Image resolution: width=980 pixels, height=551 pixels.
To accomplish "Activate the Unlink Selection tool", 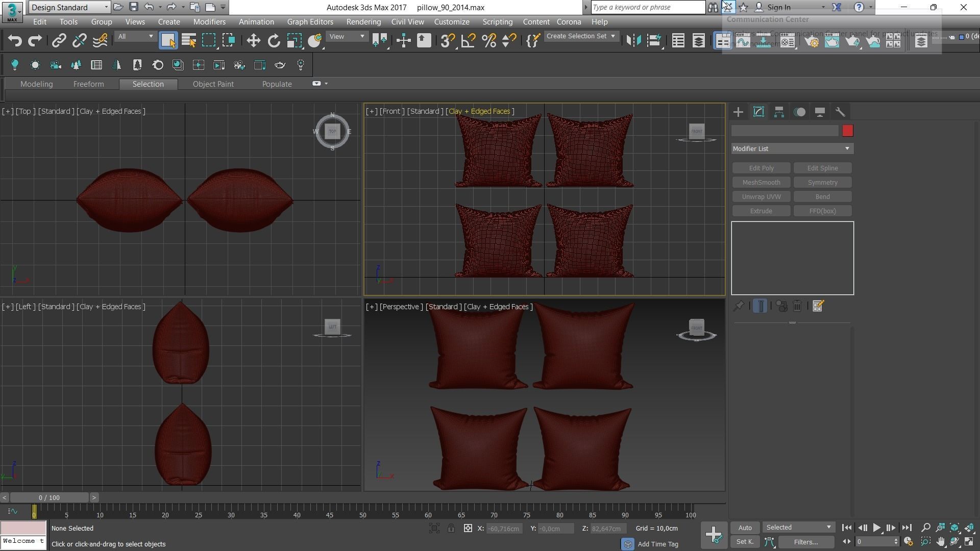I will (x=79, y=41).
